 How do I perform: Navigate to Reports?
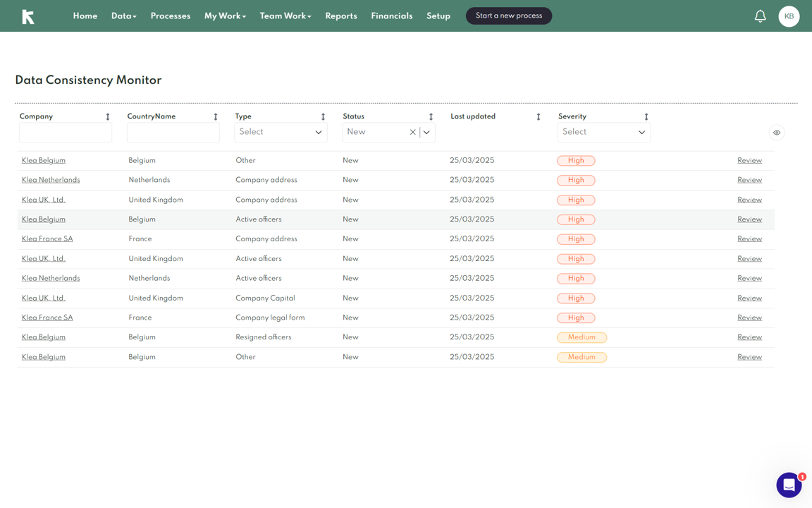pyautogui.click(x=341, y=16)
